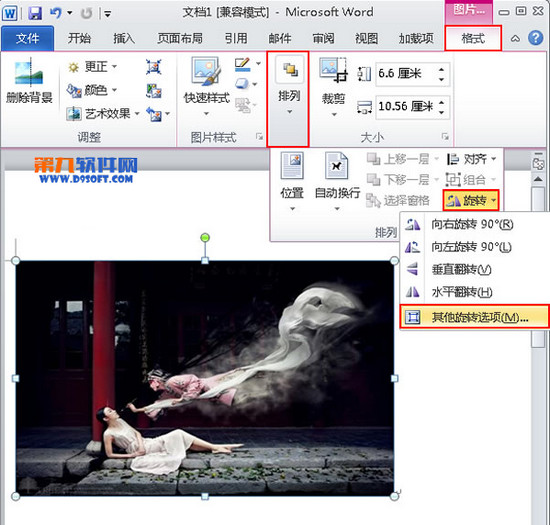Click the top-left corner sizing handle of picture
Viewport: 550px width, 525px height.
tap(16, 261)
